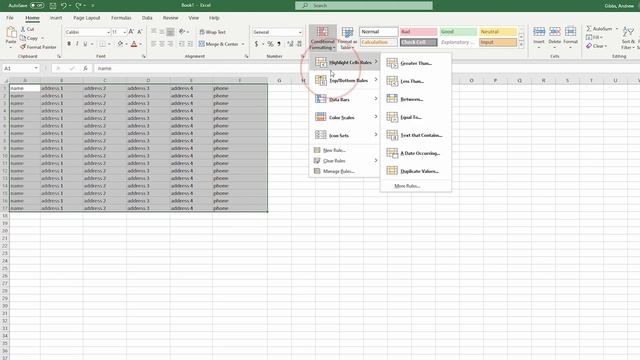Open Top/Bottom Rules submenu
Image resolution: width=640 pixels, height=360 pixels.
(345, 80)
